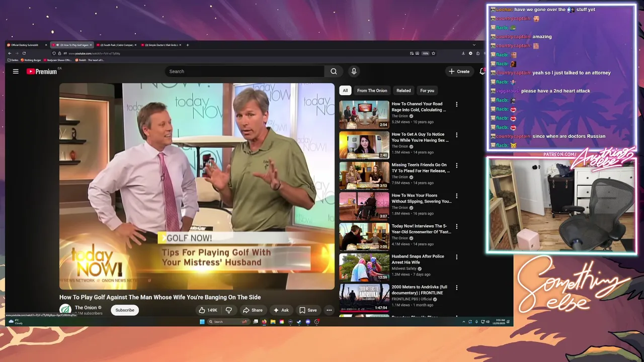Open options for 'How To Get A Guy To Notice'
This screenshot has width=644, height=362.
click(457, 135)
